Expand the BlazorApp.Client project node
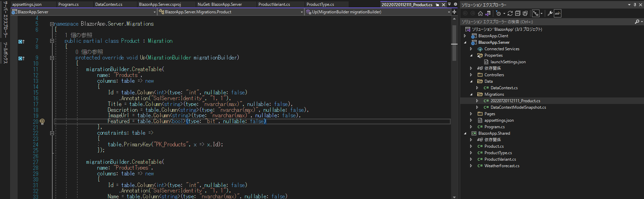 tap(465, 36)
